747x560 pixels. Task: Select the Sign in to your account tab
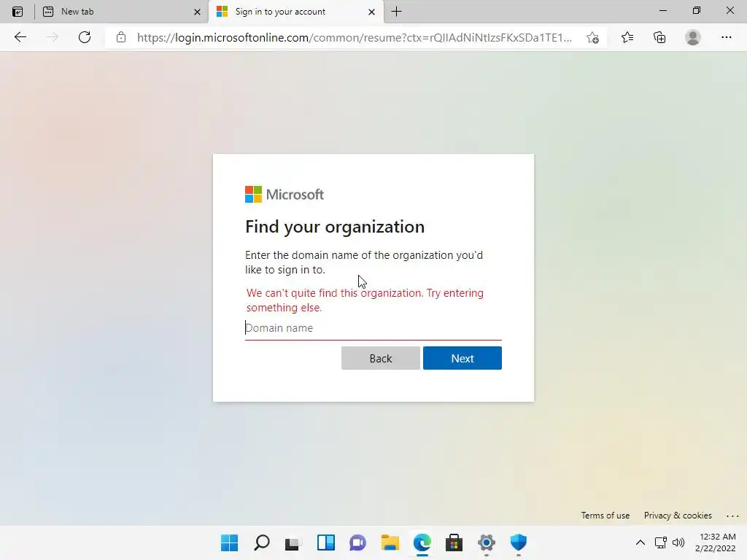coord(296,12)
